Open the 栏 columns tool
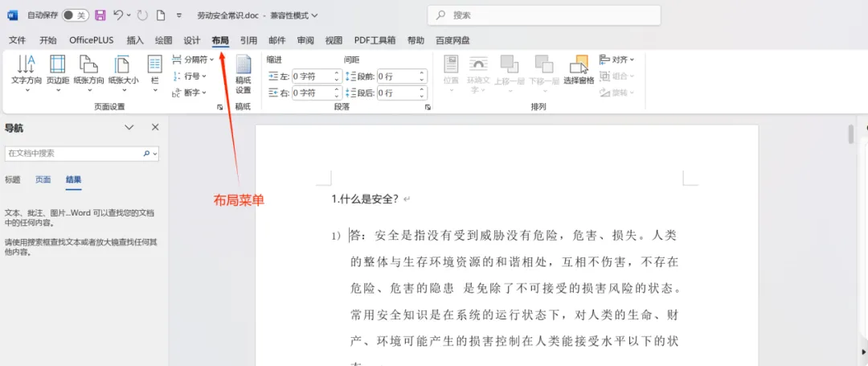This screenshot has height=366, width=868. (155, 72)
